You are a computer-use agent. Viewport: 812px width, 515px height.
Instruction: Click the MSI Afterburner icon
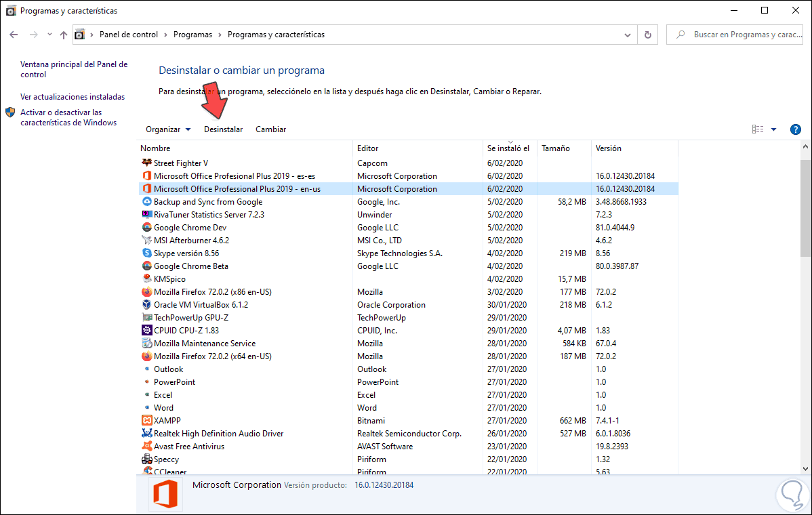click(146, 240)
